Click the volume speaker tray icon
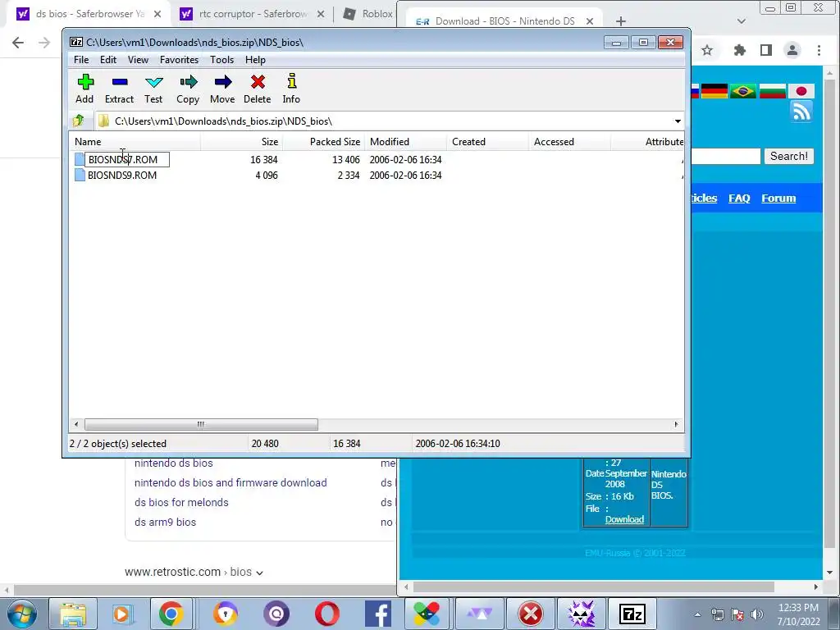 tap(756, 614)
